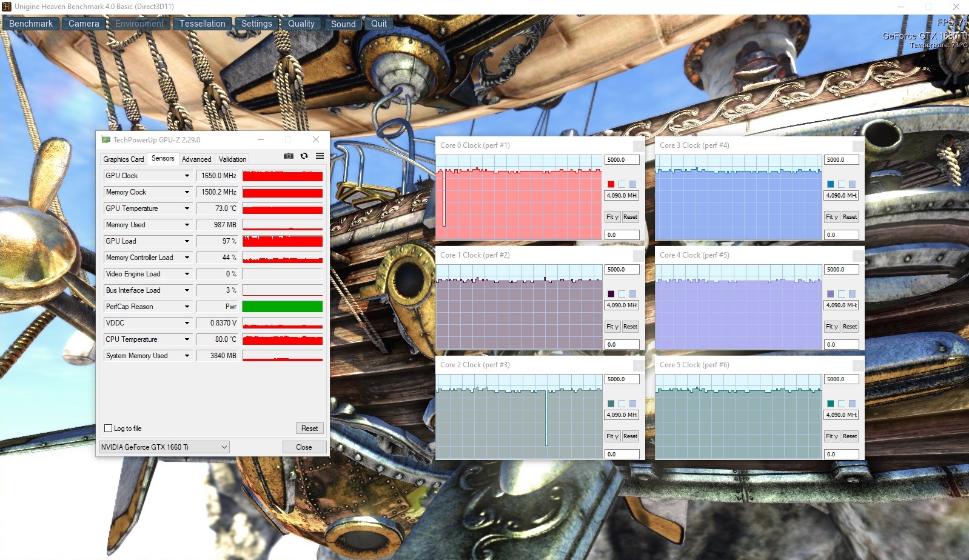Click the Close button in GPU-Z
969x560 pixels.
[x=304, y=447]
